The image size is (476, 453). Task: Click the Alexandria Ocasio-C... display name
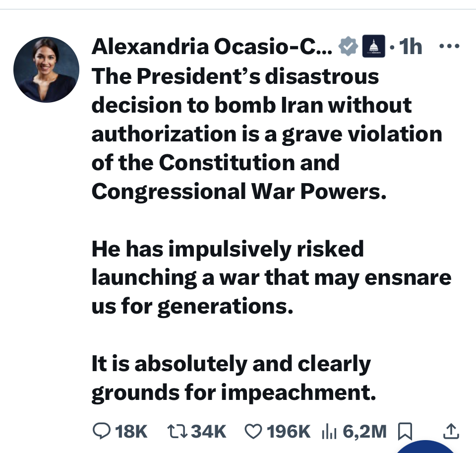pos(213,47)
